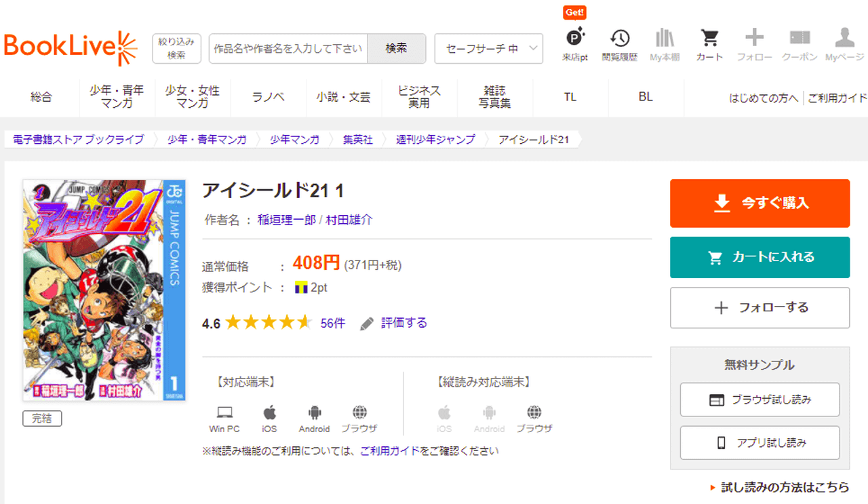Click the フォローする button
The width and height of the screenshot is (868, 504).
point(759,308)
